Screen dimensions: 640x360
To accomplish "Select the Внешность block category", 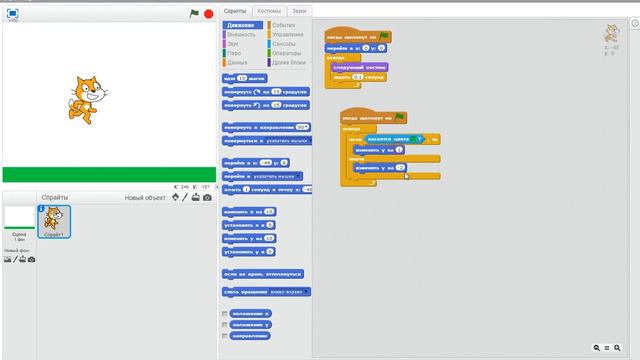I will (x=241, y=35).
